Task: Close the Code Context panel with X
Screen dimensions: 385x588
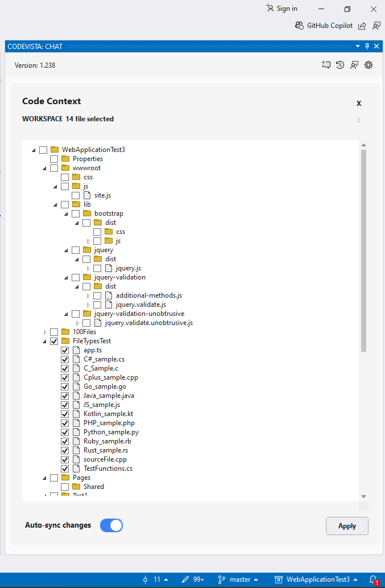Action: click(x=359, y=104)
